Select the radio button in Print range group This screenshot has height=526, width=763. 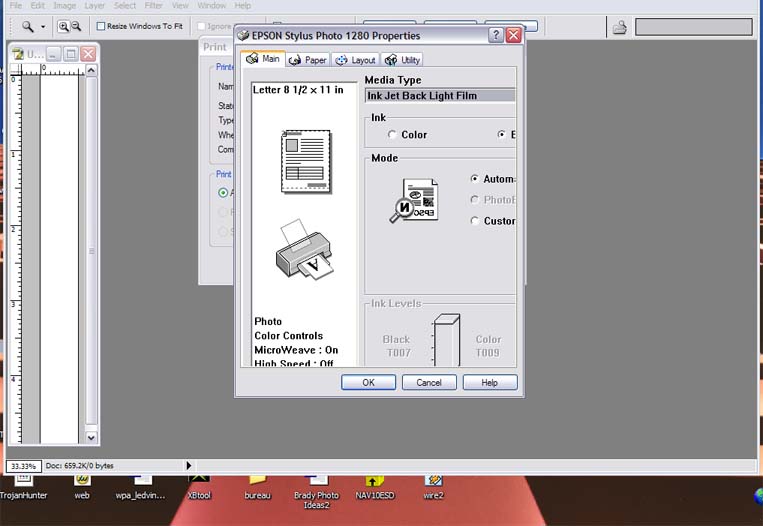223,193
